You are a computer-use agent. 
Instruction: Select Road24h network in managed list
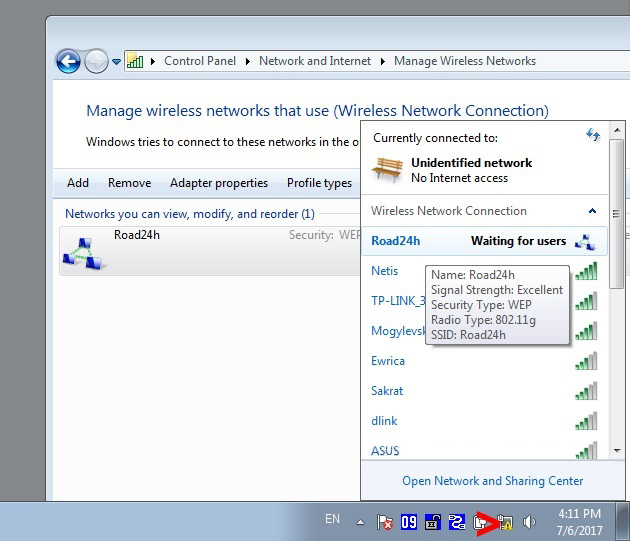tap(210, 251)
